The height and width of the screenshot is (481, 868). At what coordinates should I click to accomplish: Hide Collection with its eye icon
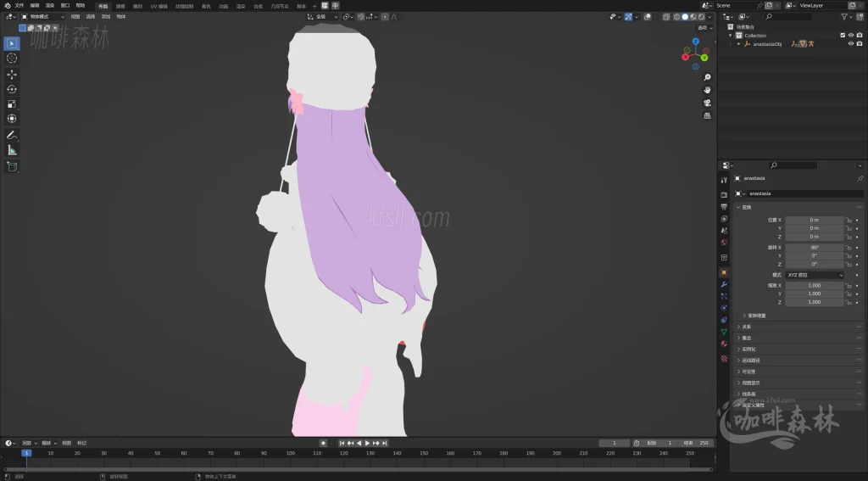(x=851, y=35)
